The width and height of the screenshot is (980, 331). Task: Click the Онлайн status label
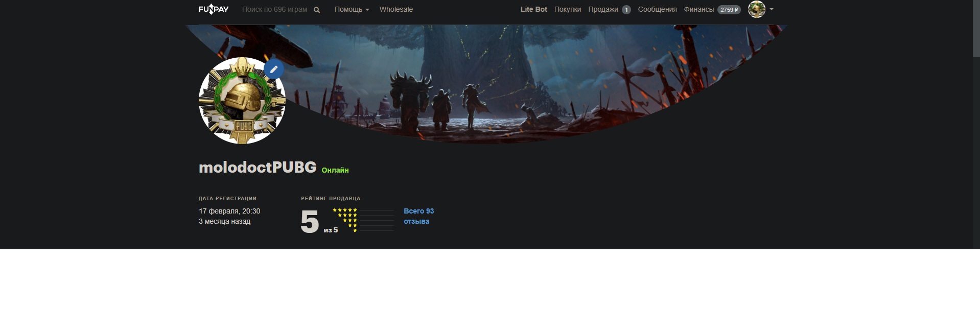[335, 170]
